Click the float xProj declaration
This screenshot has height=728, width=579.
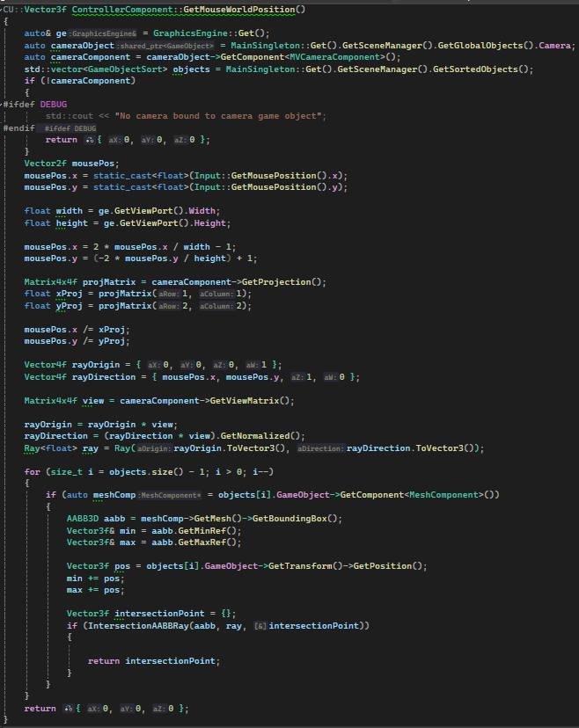click(53, 294)
